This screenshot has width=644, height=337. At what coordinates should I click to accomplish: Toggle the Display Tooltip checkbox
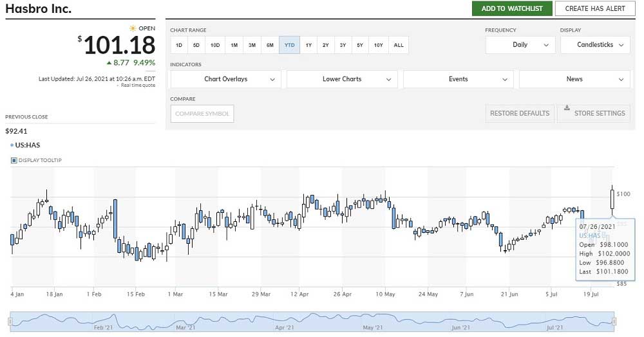tap(14, 160)
